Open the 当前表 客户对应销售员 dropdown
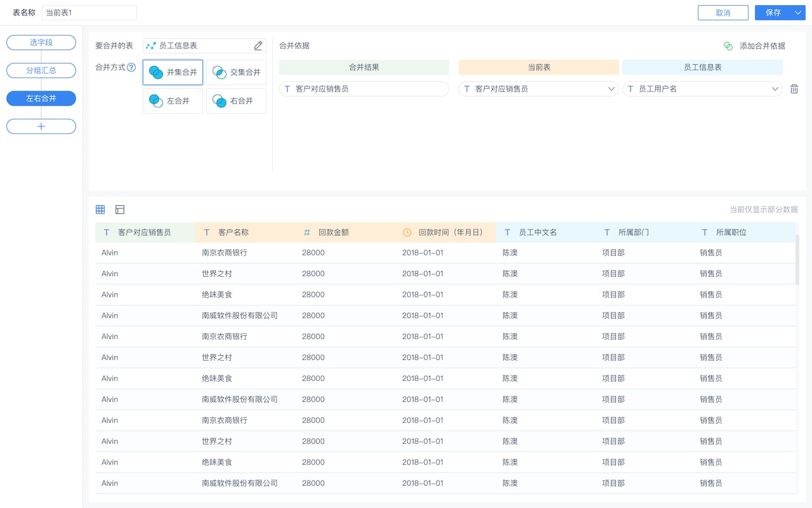This screenshot has height=508, width=812. [539, 89]
